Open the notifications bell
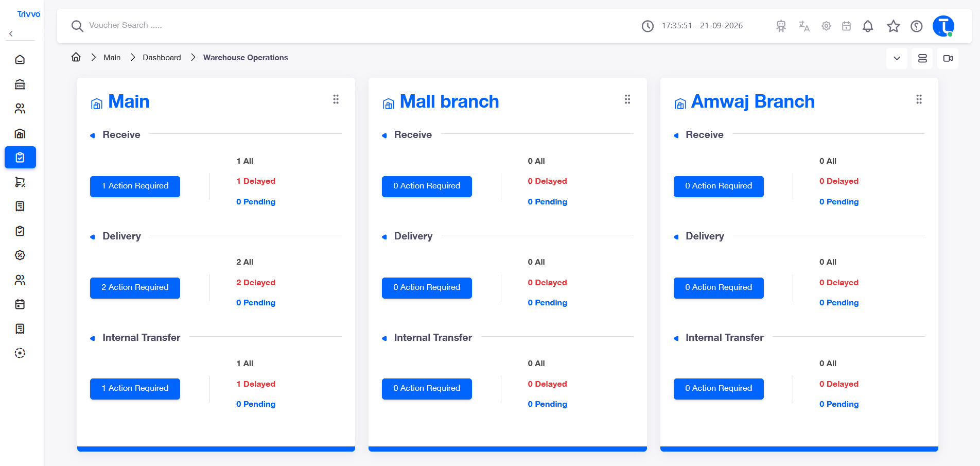 pos(868,26)
